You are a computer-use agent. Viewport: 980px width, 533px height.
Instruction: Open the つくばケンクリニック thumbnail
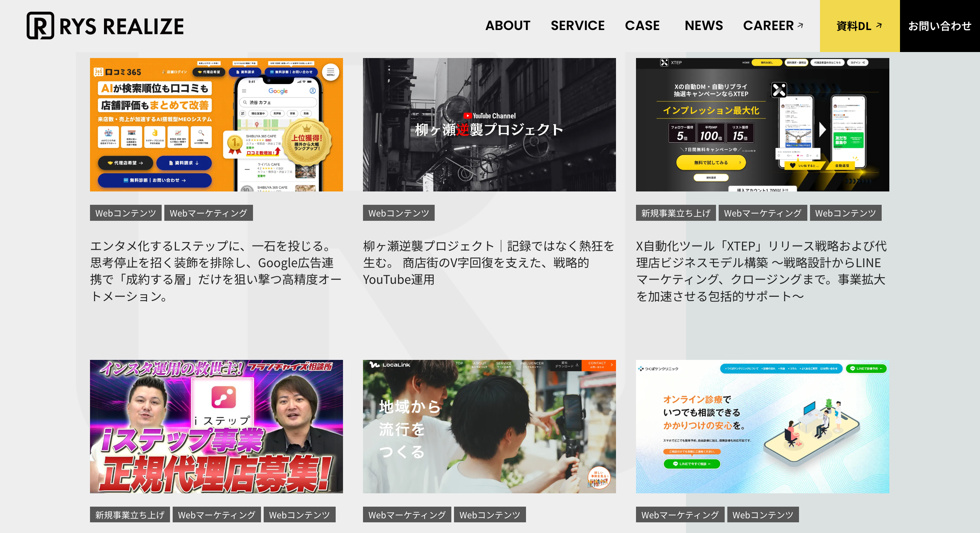click(762, 426)
